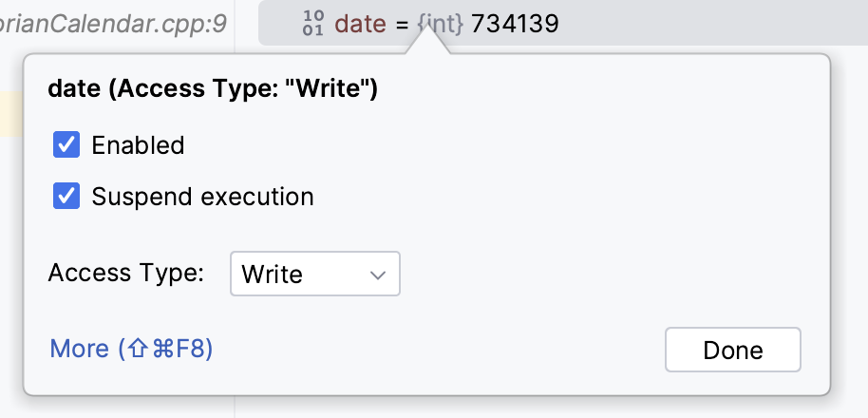868x418 pixels.
Task: Select the date variable name in the row
Action: click(361, 24)
